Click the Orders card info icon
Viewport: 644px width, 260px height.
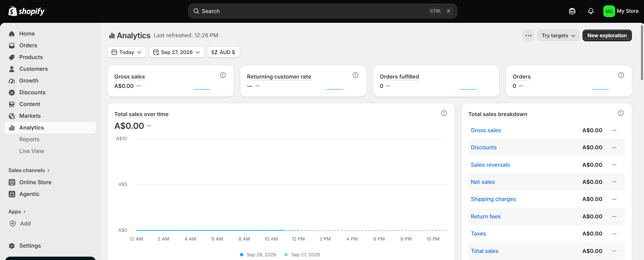621,75
